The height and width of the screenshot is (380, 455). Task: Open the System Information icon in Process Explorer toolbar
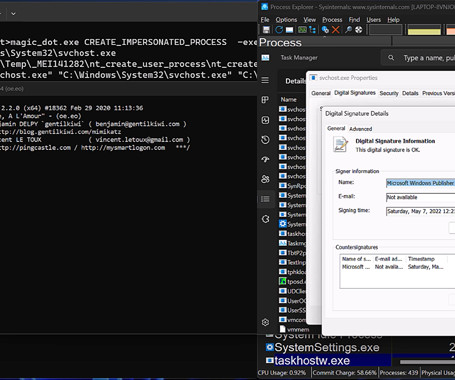pyautogui.click(x=289, y=30)
